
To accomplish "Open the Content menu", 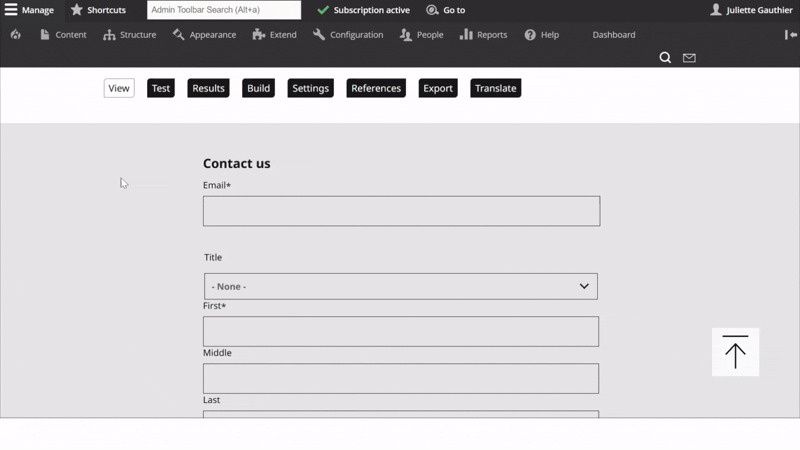I will tap(63, 34).
